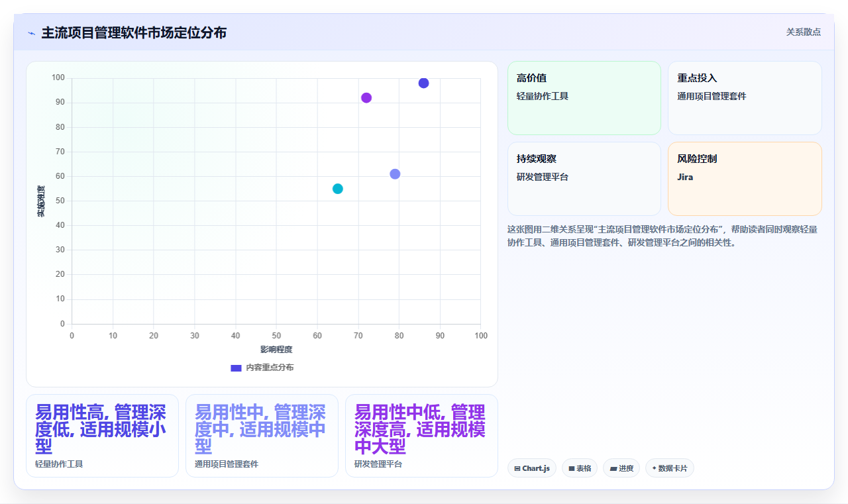Click the x-axis tick label 50
Screen dimensions: 848x504
(276, 336)
